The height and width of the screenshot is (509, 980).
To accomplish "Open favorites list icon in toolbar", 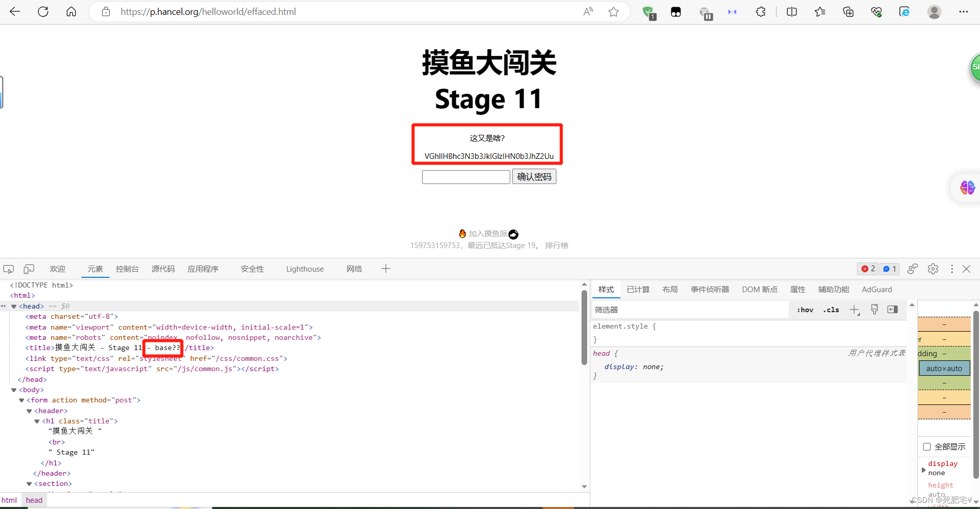I will pyautogui.click(x=820, y=11).
